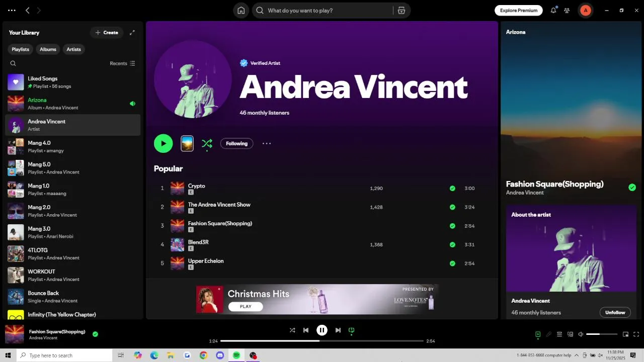
Task: Toggle saved check for Upper Echelon
Action: (x=452, y=263)
